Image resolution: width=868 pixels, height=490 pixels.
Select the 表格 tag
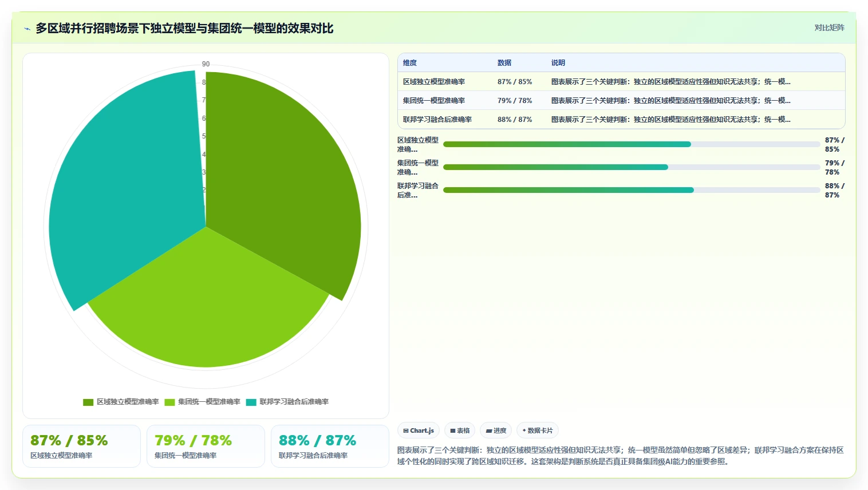460,430
